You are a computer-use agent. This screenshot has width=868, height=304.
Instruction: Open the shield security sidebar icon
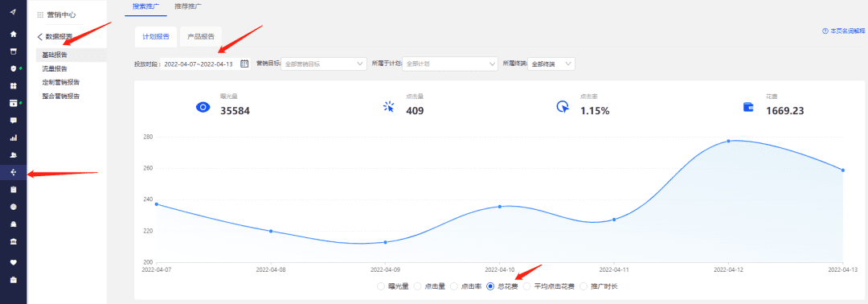pyautogui.click(x=14, y=68)
